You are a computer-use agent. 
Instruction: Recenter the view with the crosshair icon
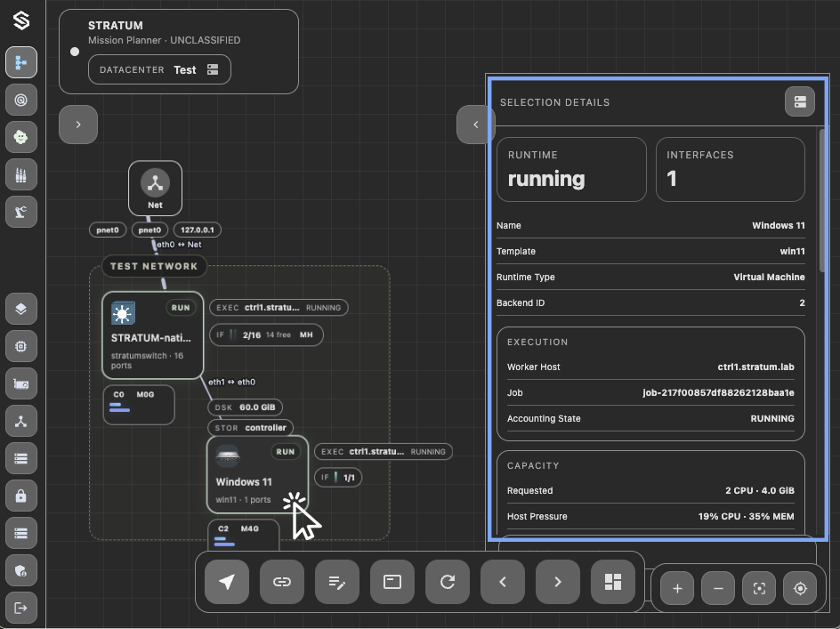tap(800, 588)
